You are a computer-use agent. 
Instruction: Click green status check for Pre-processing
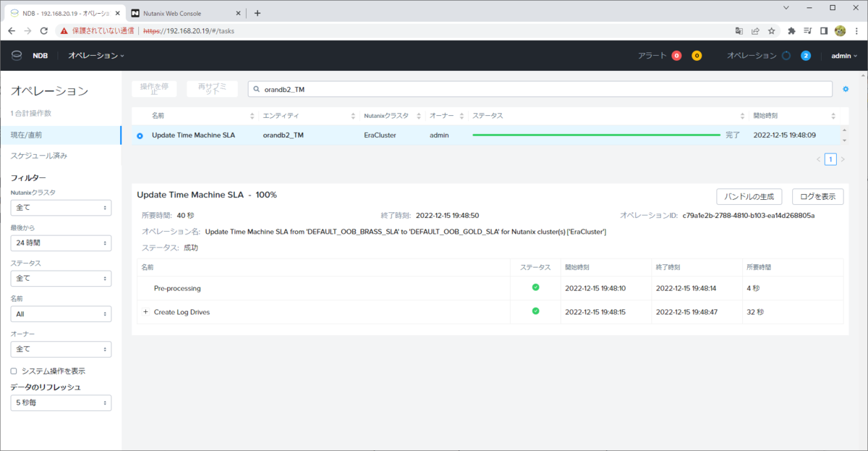pos(535,287)
